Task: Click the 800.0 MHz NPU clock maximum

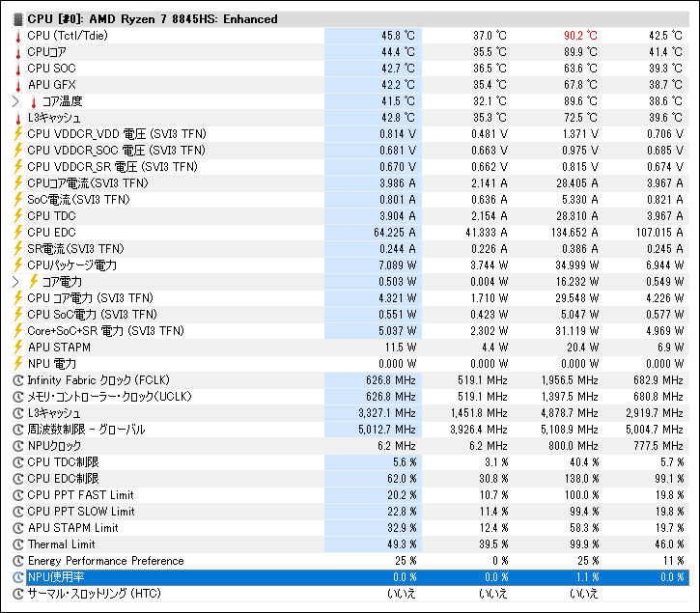Action: point(574,446)
